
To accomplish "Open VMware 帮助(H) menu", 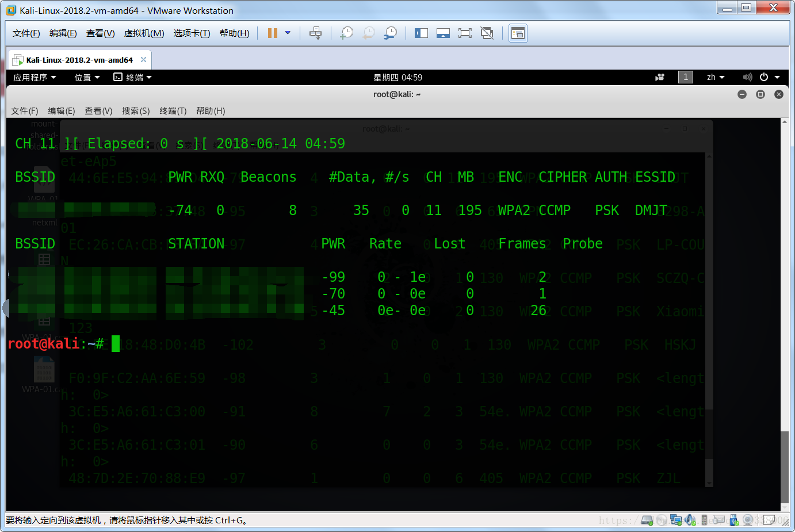I will pos(235,33).
